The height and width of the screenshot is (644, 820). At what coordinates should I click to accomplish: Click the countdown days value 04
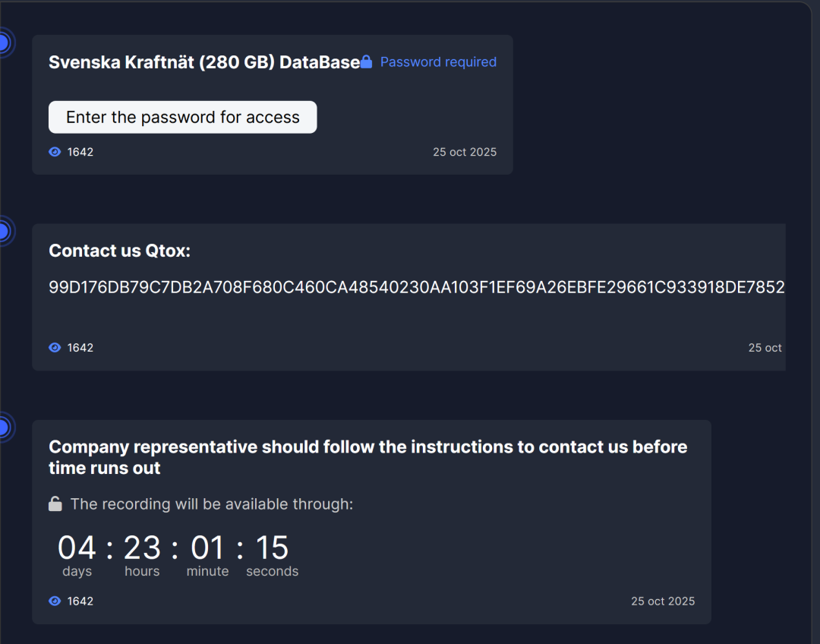click(x=77, y=548)
